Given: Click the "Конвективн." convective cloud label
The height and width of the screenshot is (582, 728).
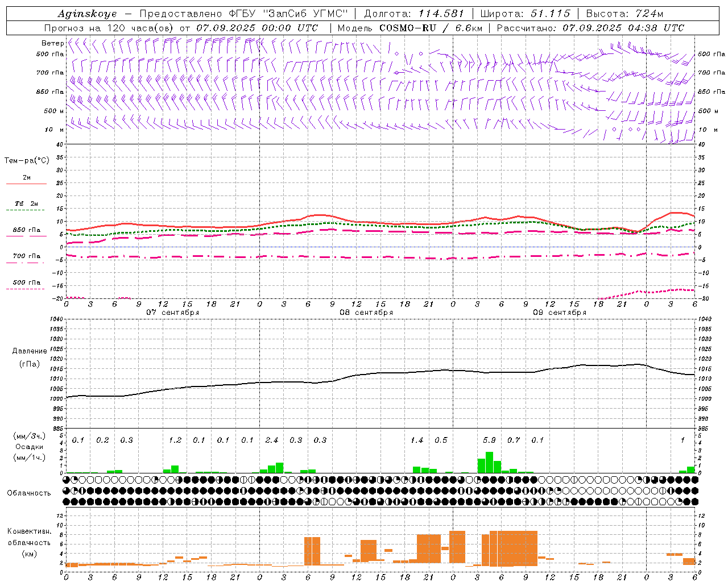Looking at the screenshot, I should coord(30,531).
